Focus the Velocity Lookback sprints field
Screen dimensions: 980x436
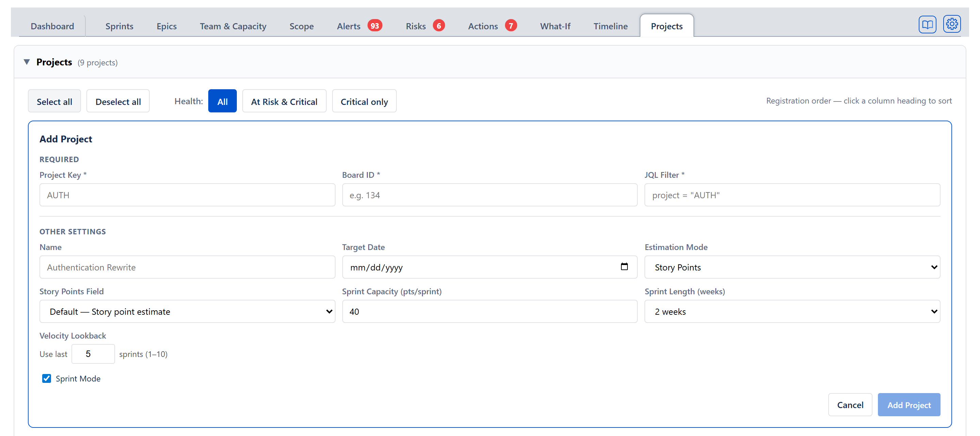pyautogui.click(x=93, y=354)
